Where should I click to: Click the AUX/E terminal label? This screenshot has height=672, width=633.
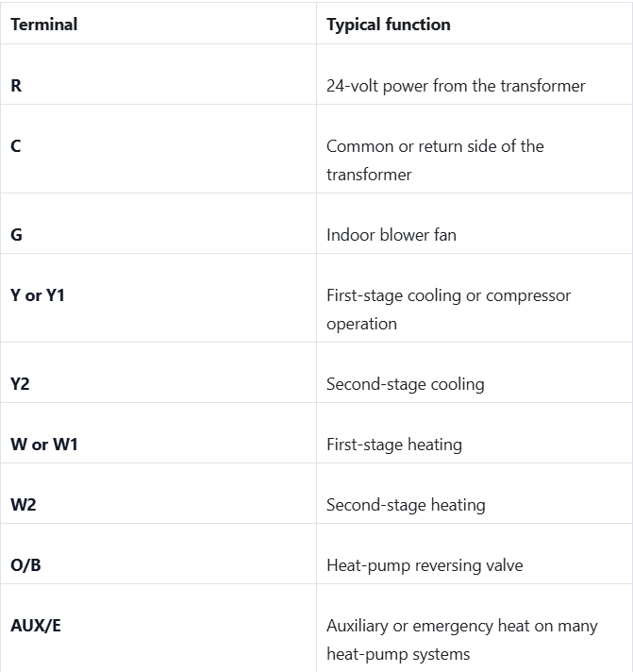36,626
